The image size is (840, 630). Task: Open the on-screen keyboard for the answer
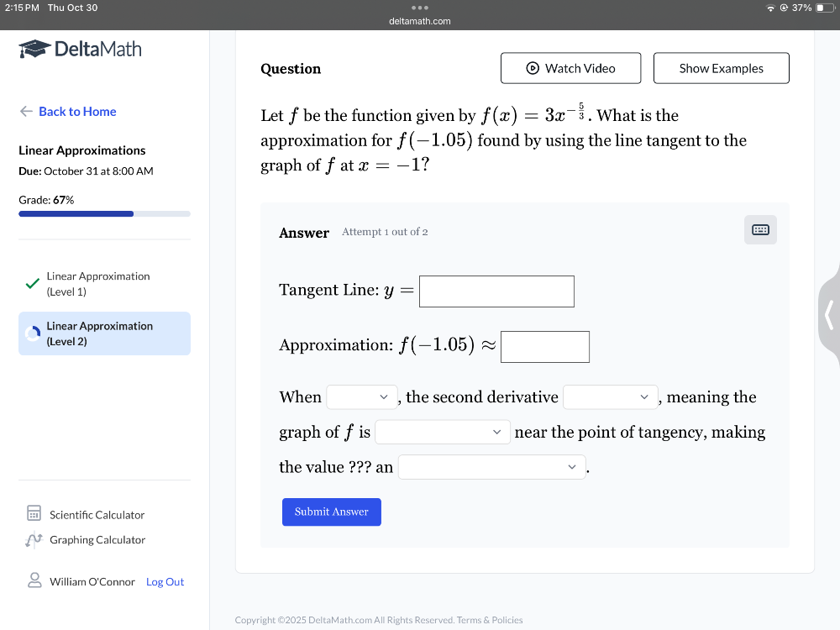759,228
